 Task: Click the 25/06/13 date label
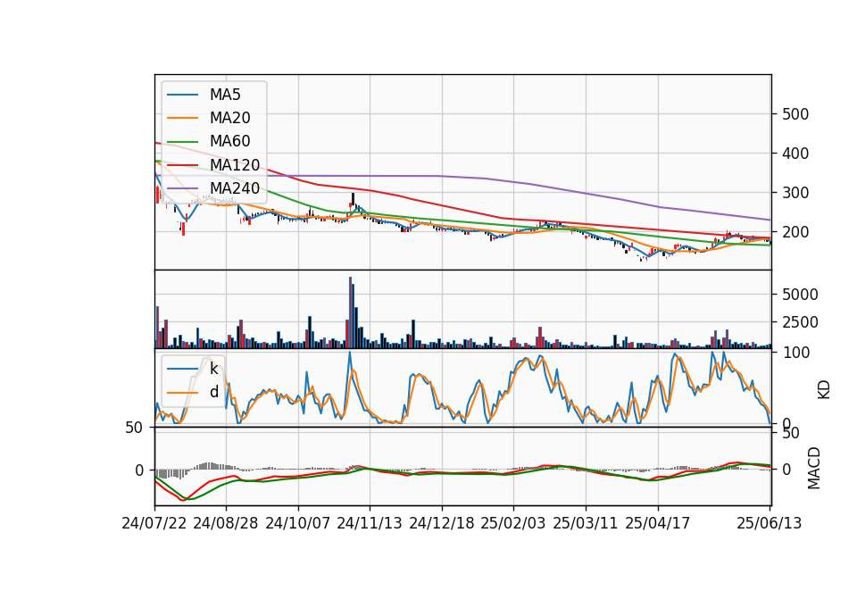pyautogui.click(x=769, y=523)
